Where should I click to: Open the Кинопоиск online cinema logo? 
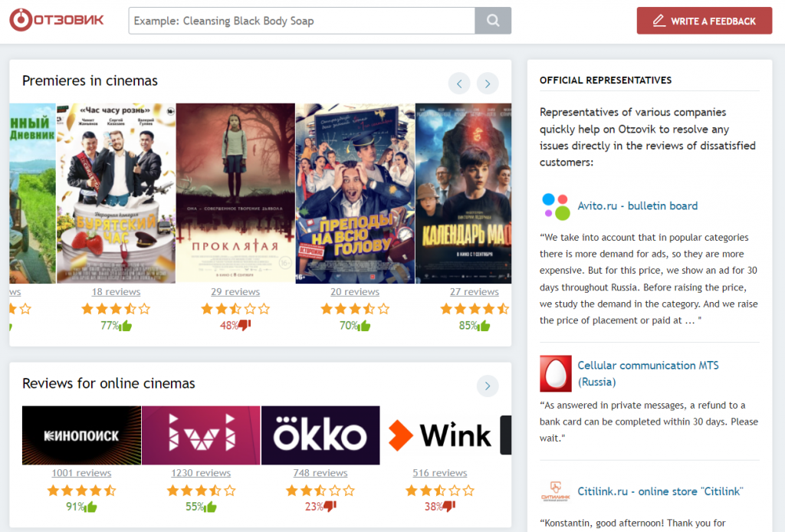click(81, 435)
